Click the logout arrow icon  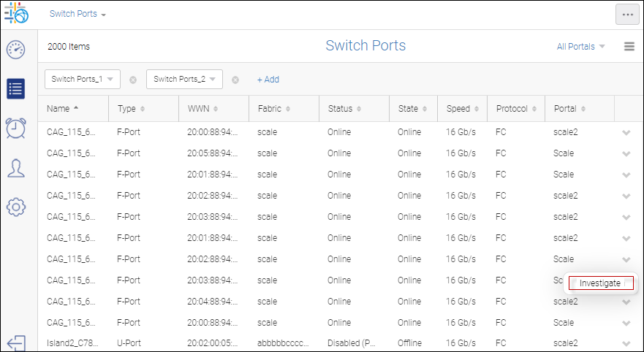[x=16, y=343]
